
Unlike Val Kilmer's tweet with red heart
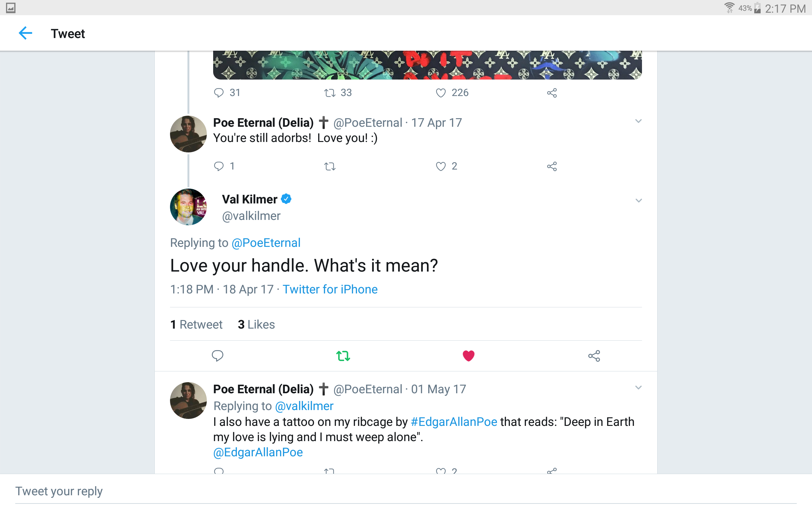click(468, 356)
